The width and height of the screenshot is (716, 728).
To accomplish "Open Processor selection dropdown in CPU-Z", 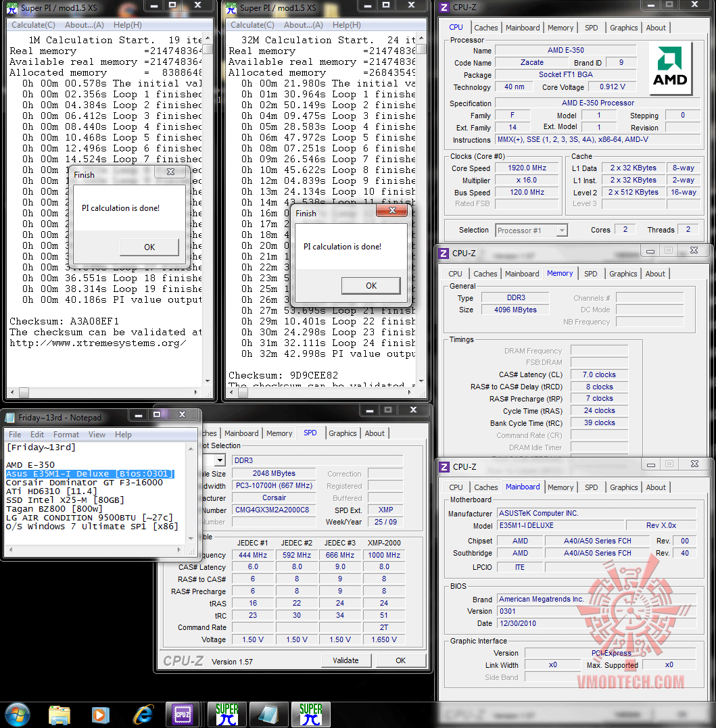I will [x=563, y=230].
